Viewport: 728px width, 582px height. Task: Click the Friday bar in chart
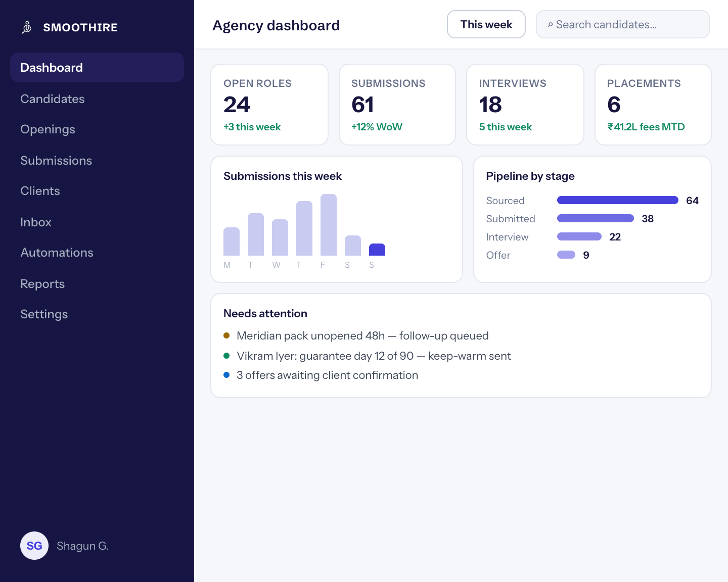329,225
